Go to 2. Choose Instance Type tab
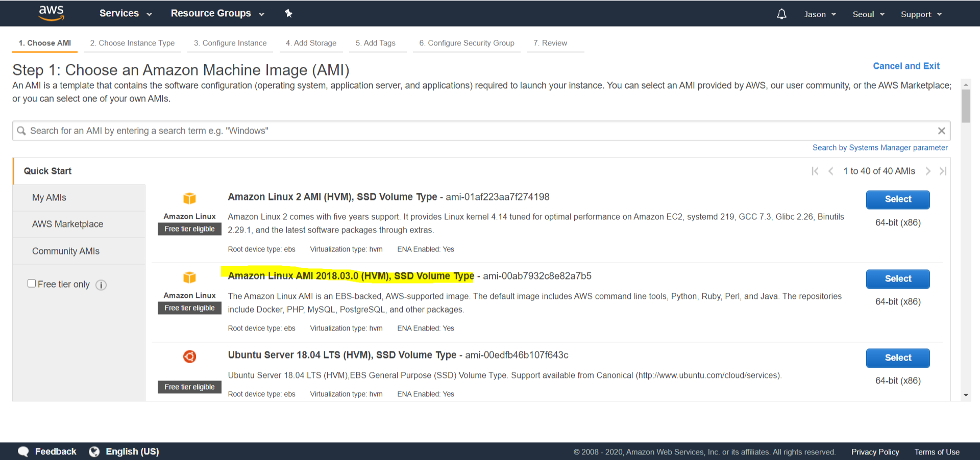 (132, 43)
